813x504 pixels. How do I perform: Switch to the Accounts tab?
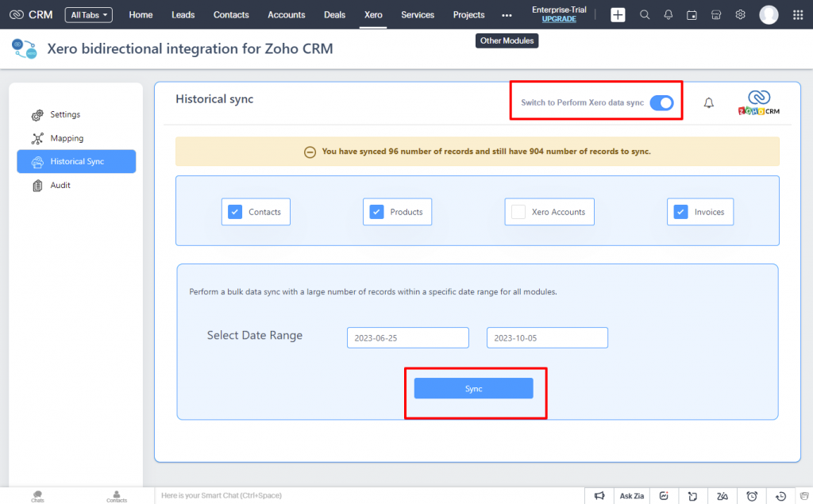click(286, 15)
